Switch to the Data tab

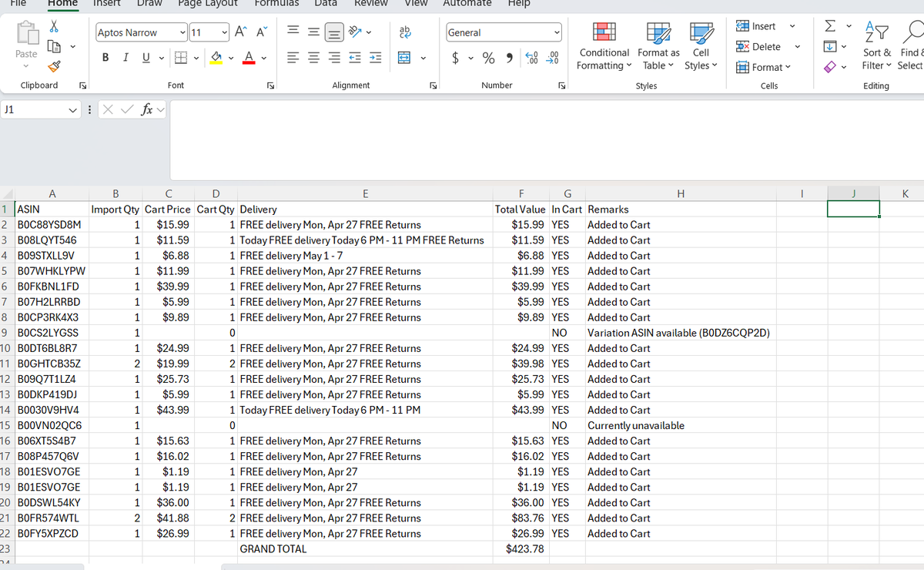(326, 4)
